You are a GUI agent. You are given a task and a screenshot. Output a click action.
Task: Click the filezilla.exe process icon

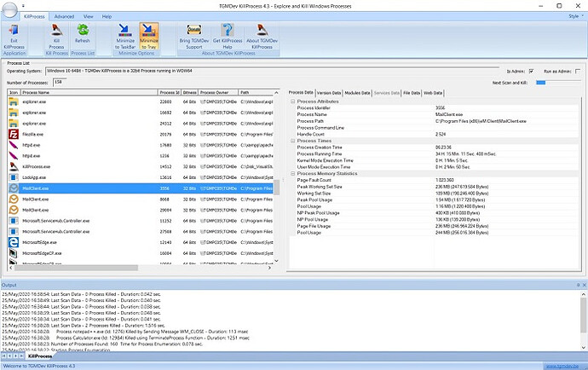14,134
